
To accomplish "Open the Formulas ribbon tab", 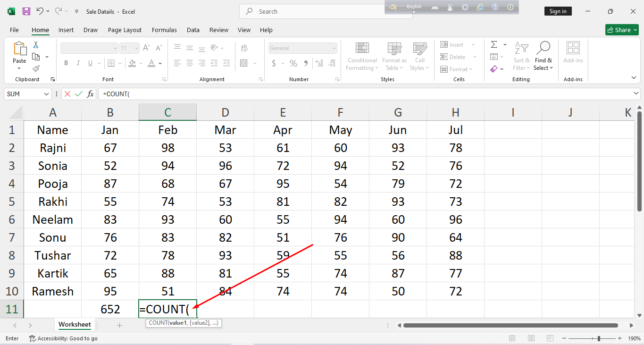I will 164,30.
